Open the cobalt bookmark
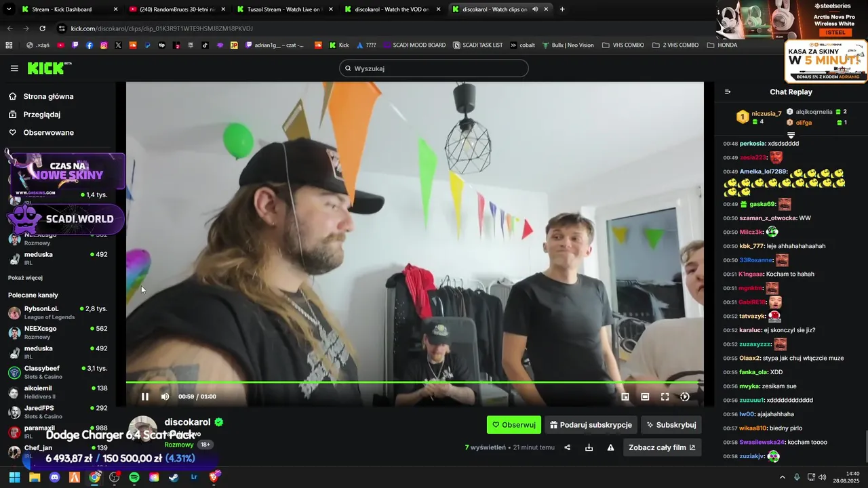 tap(522, 45)
